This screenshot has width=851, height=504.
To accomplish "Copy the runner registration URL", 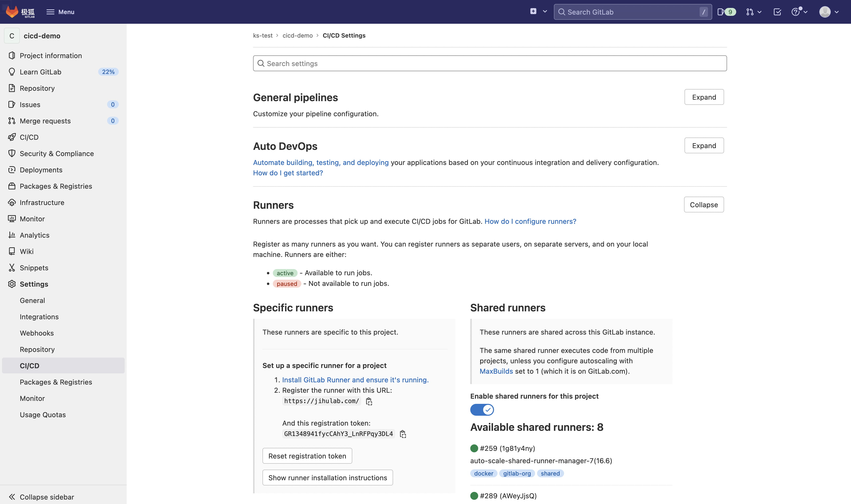I will click(369, 401).
